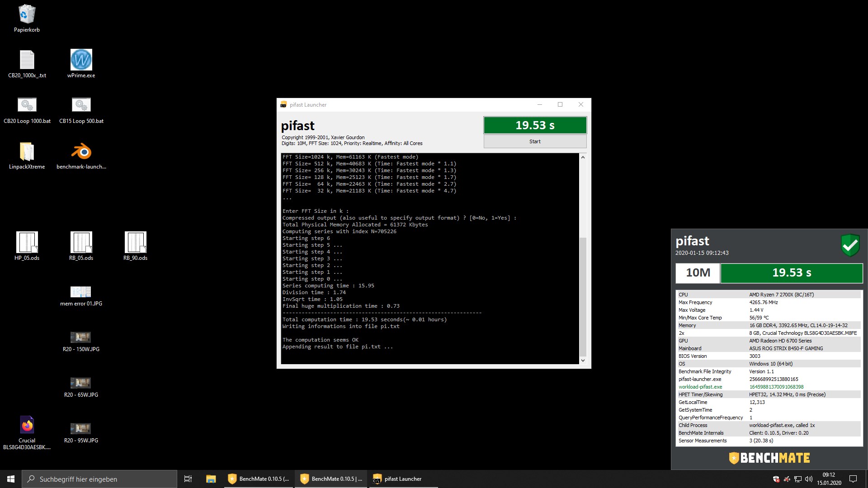Close the pifast Launcher window
This screenshot has width=868, height=488.
(x=581, y=104)
